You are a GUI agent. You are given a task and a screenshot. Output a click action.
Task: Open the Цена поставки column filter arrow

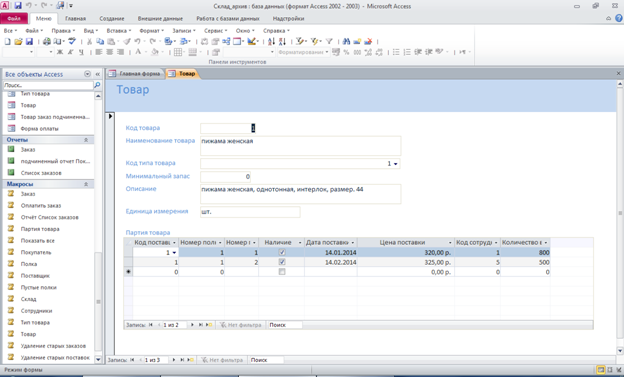[450, 242]
